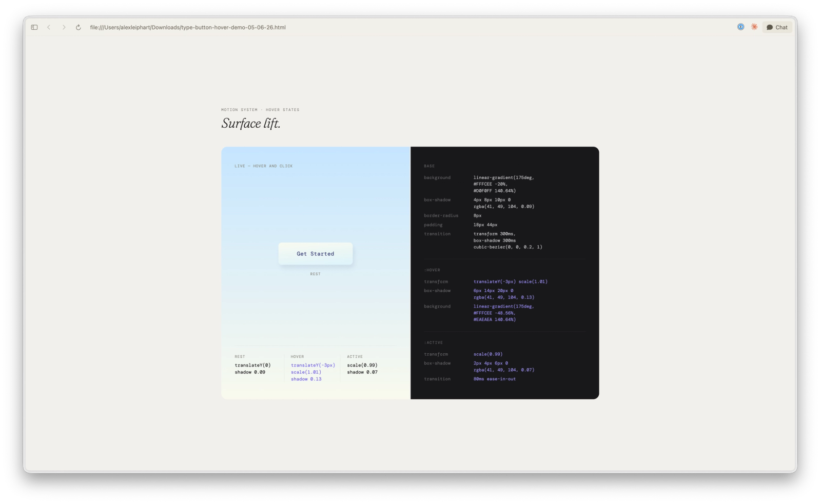Click the 'Surface lift.' heading
The image size is (821, 504).
click(x=251, y=124)
